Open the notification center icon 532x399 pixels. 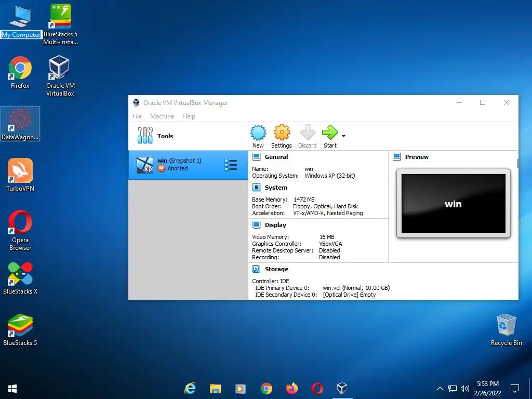[515, 389]
